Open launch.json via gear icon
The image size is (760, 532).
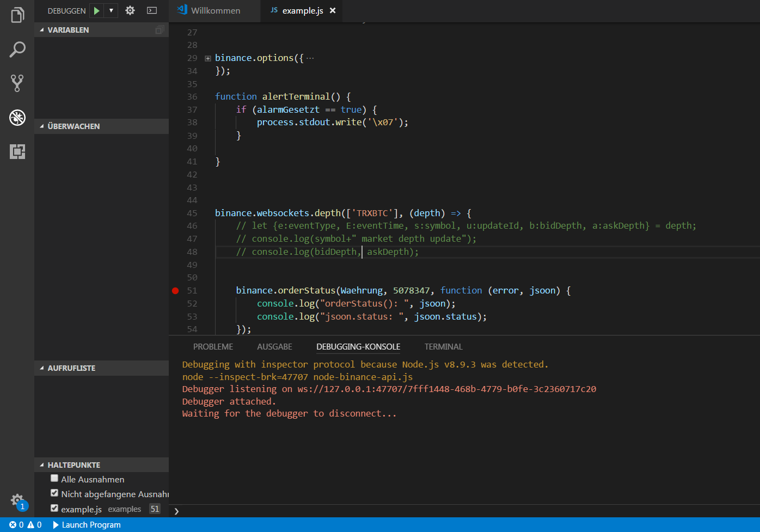coord(130,10)
